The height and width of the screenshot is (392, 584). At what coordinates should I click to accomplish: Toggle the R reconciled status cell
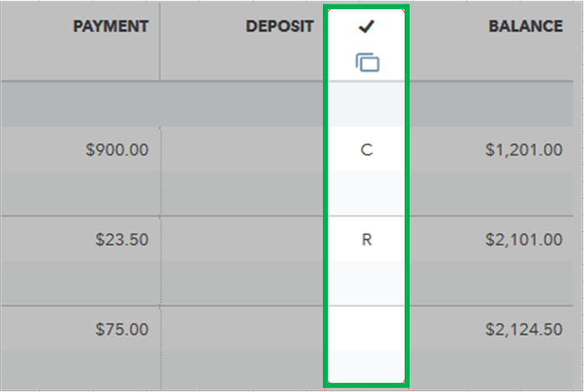(366, 240)
